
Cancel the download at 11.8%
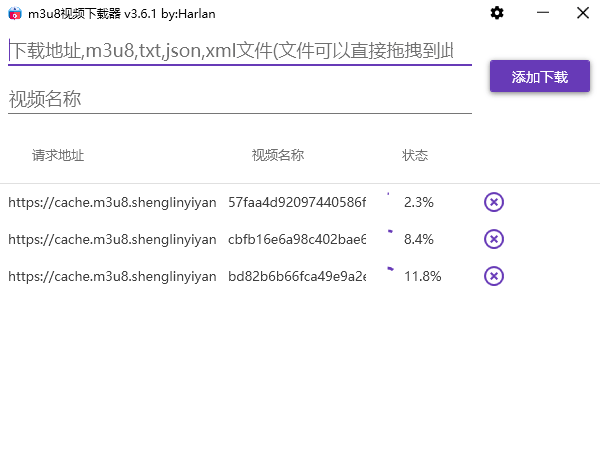point(494,276)
